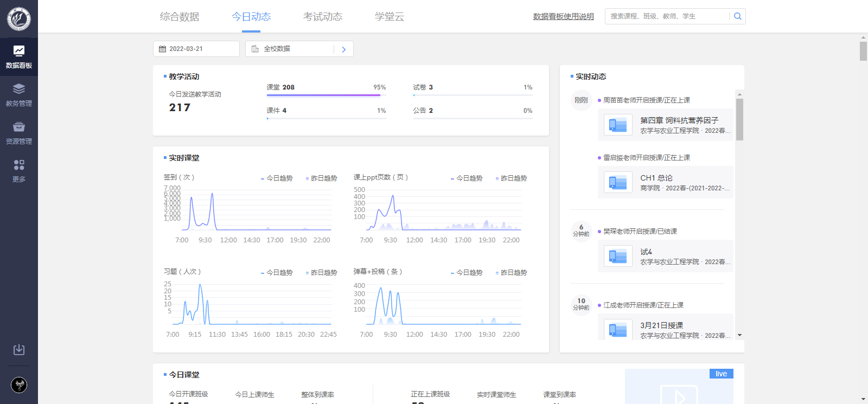The height and width of the screenshot is (404, 868).
Task: Open the 数据看板使用说明 link
Action: tap(563, 17)
